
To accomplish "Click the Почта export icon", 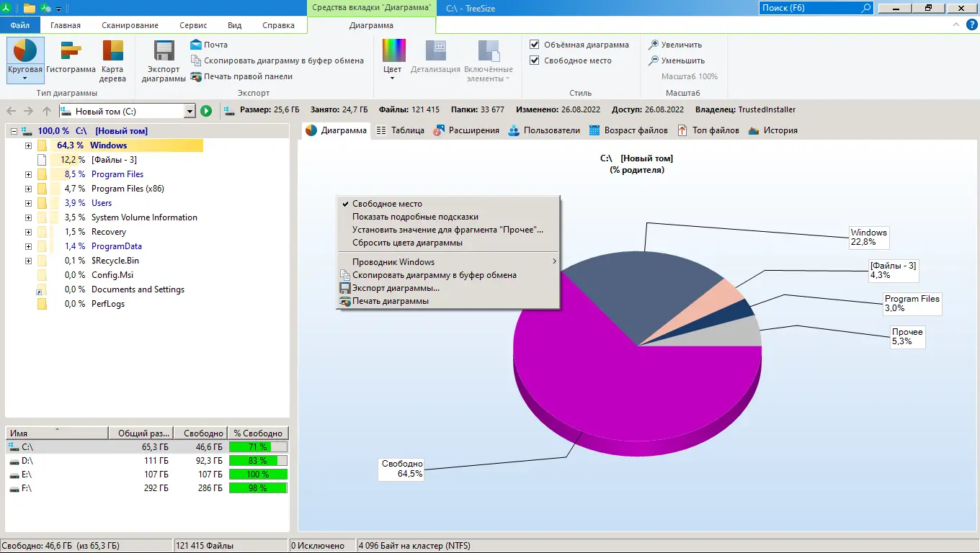I will (195, 45).
